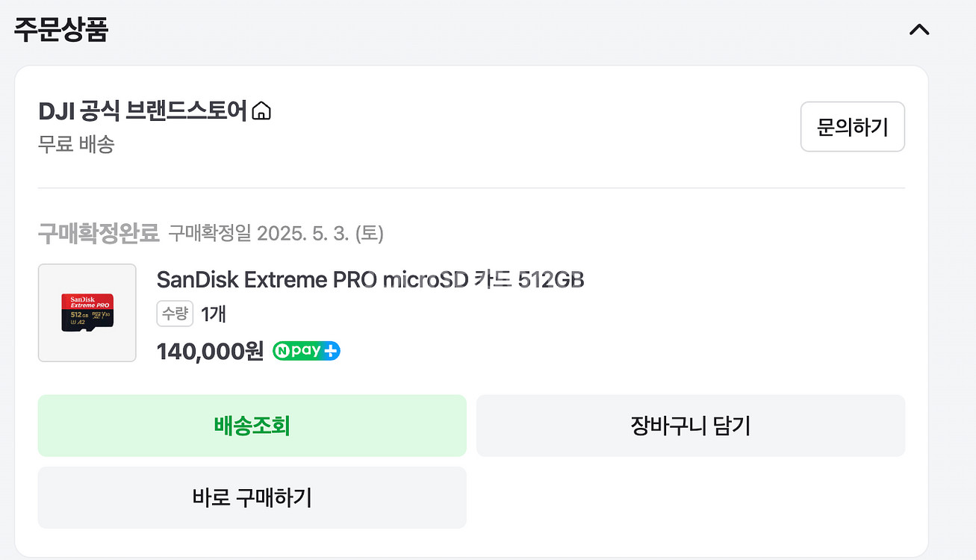Click the SanDisk card product thumbnail
This screenshot has width=976, height=560.
click(x=87, y=312)
